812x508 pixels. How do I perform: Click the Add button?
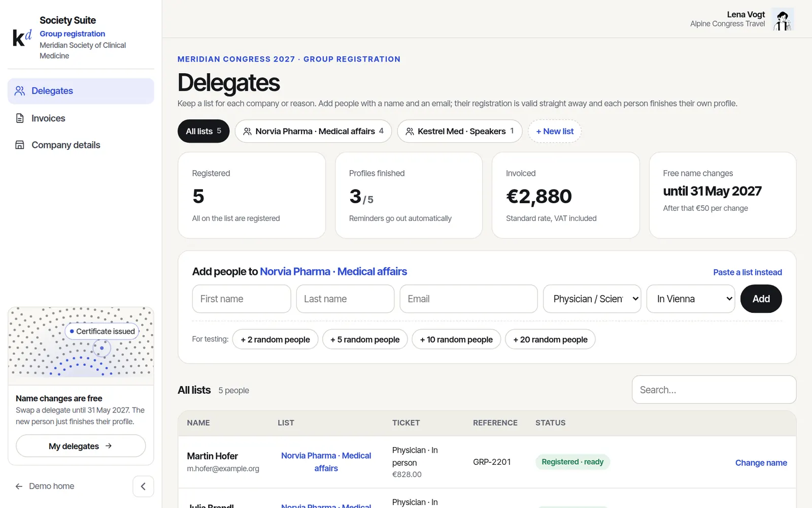click(x=761, y=299)
